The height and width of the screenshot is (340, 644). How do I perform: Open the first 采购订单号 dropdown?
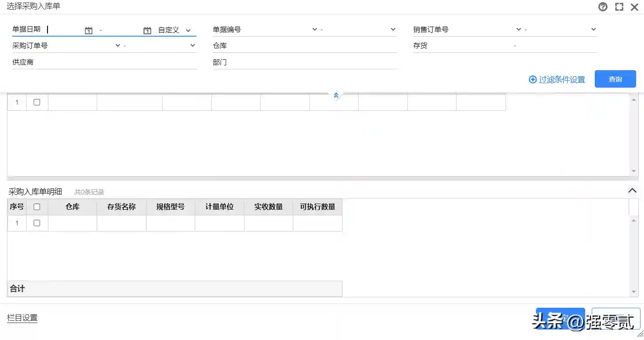tap(118, 46)
